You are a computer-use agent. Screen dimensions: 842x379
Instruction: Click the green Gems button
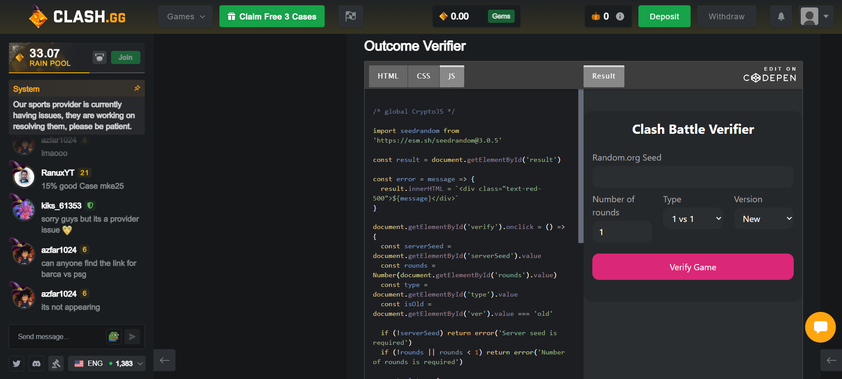501,17
